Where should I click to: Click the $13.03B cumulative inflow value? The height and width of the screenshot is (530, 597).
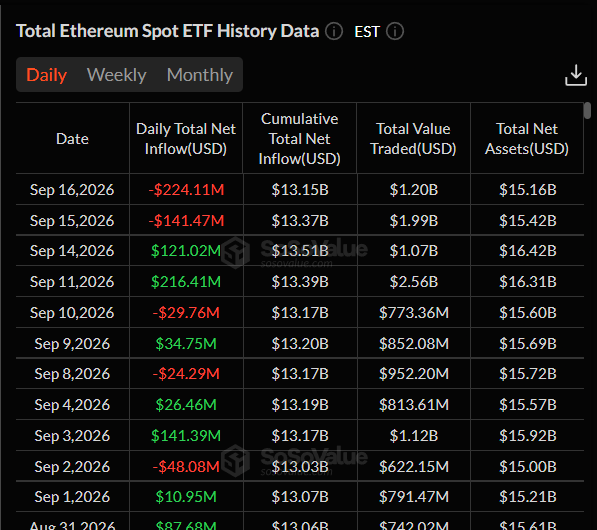click(x=300, y=466)
